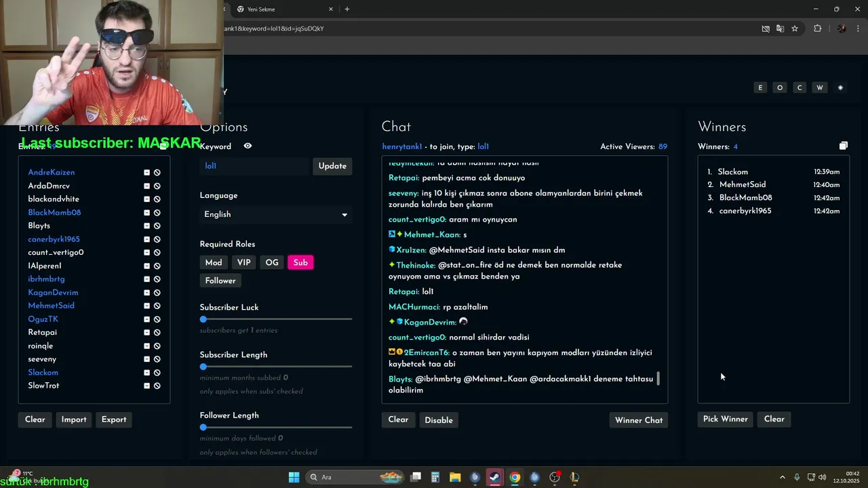Click the Import entries button
868x488 pixels.
[74, 420]
